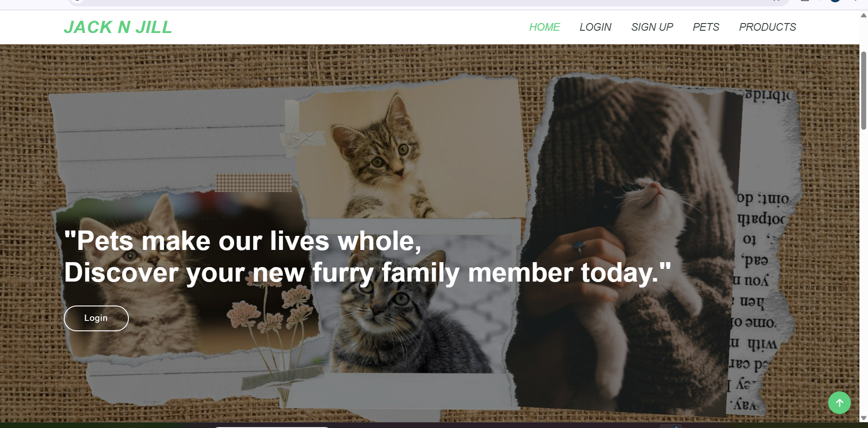Click the green scroll-to-top arrow button
Viewport: 868px width, 428px height.
click(839, 402)
